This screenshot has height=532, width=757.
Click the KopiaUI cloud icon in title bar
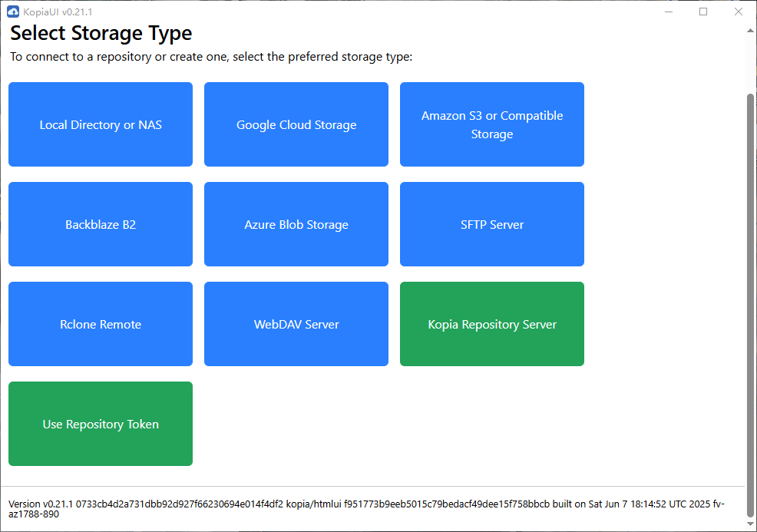point(12,12)
